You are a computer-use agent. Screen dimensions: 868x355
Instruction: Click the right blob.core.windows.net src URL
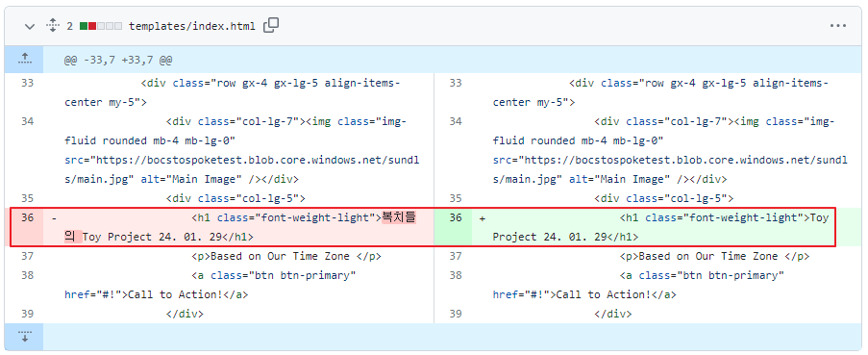point(670,160)
